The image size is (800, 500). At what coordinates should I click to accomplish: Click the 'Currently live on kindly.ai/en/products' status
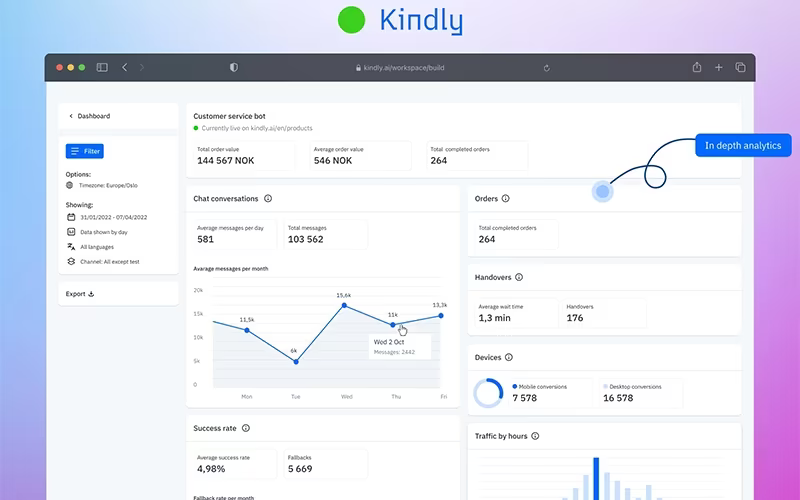(x=253, y=128)
